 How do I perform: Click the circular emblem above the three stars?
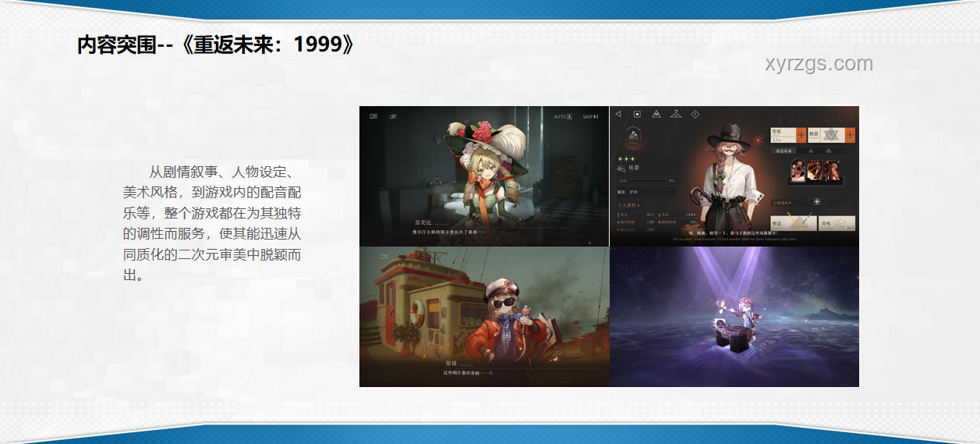click(634, 137)
